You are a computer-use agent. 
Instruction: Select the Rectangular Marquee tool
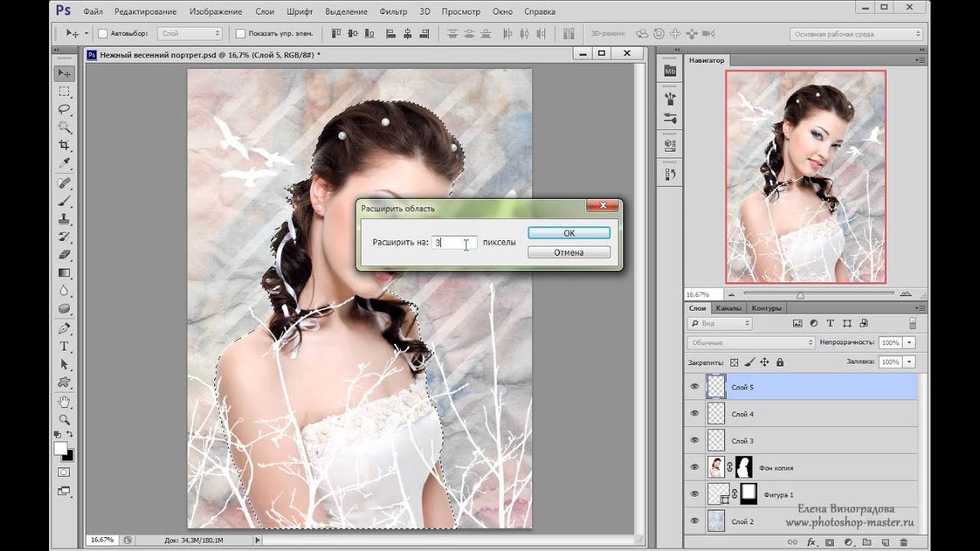pos(64,91)
